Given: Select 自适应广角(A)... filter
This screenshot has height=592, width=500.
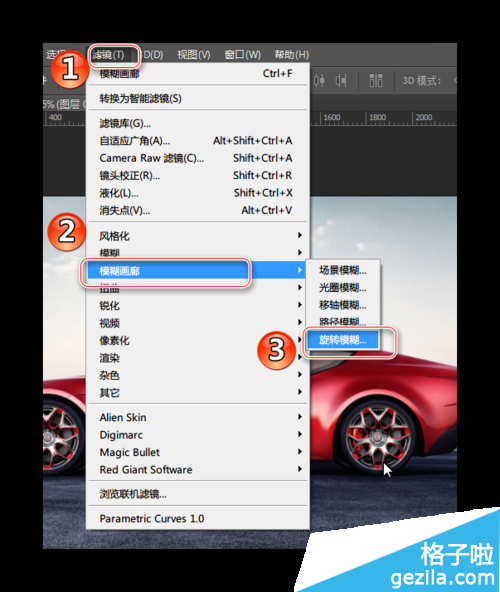Looking at the screenshot, I should pyautogui.click(x=197, y=140).
